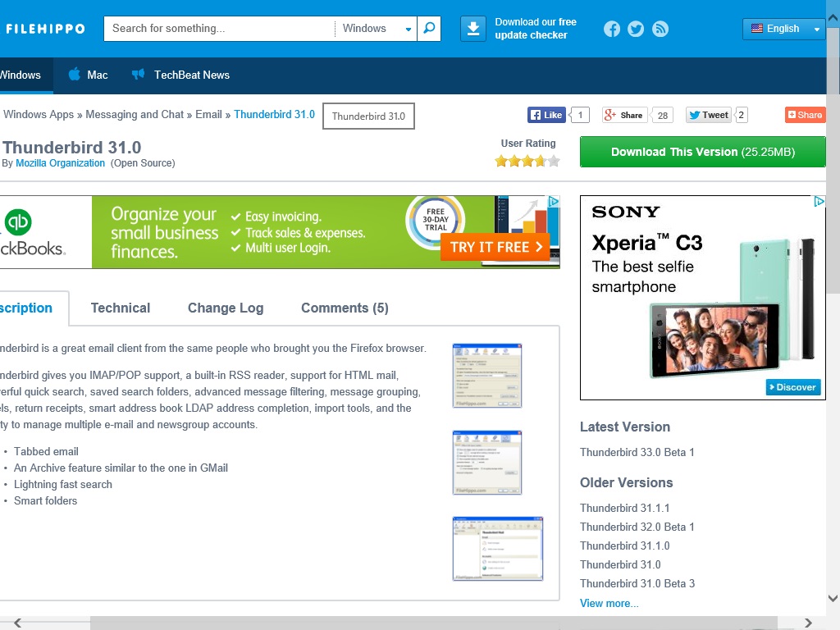Open the first Thunderbird screenshot thumbnail
The width and height of the screenshot is (840, 630).
pos(487,376)
